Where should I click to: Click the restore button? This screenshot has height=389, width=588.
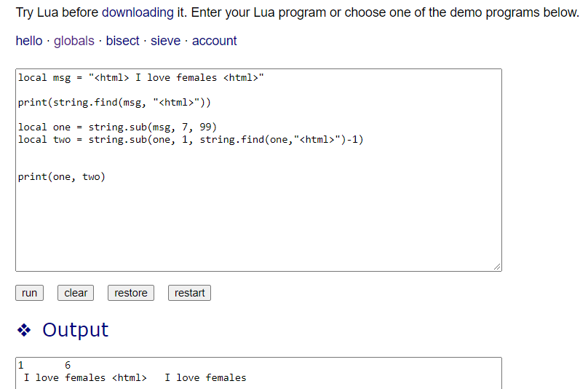point(131,293)
